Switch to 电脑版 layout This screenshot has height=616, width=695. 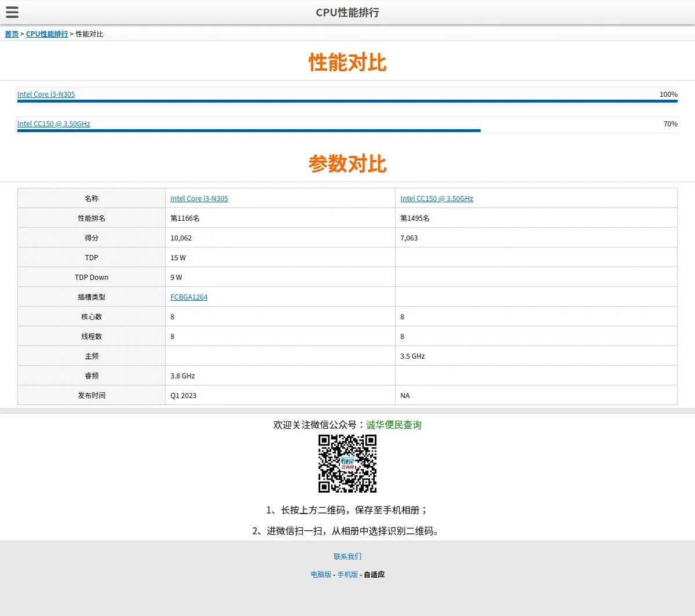point(321,575)
